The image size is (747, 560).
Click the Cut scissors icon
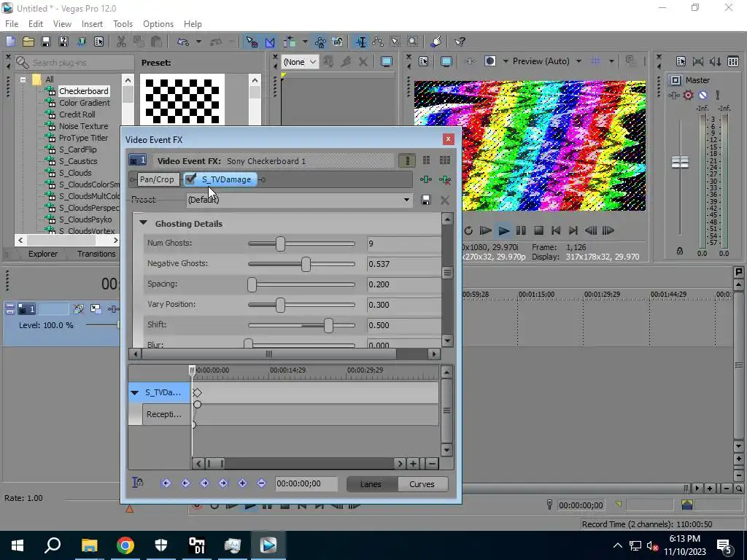[121, 42]
